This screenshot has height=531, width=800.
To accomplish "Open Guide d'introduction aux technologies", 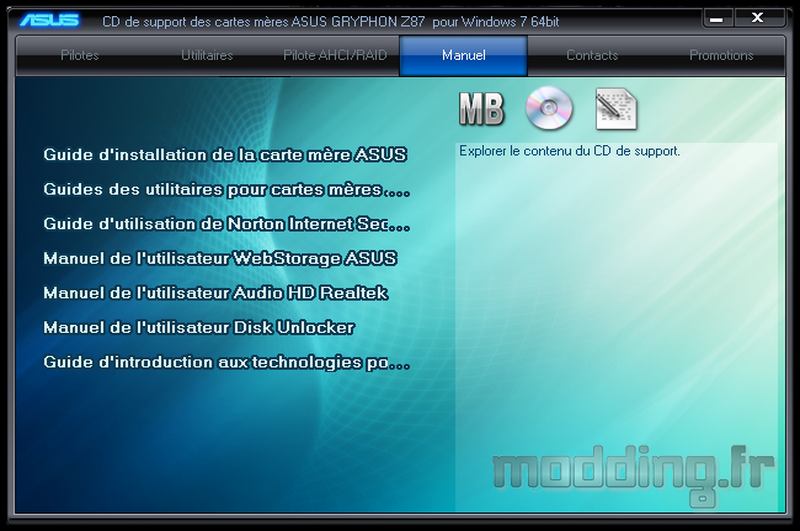I will point(227,362).
